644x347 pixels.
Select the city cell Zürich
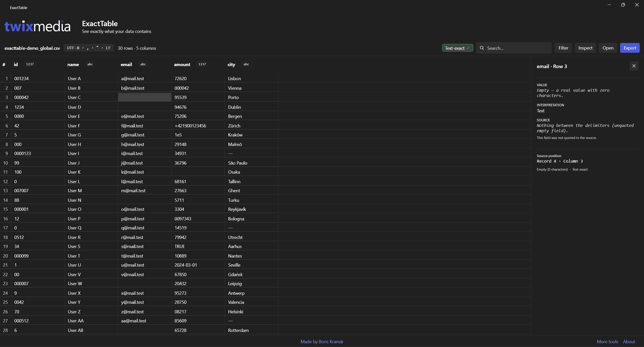252,126
